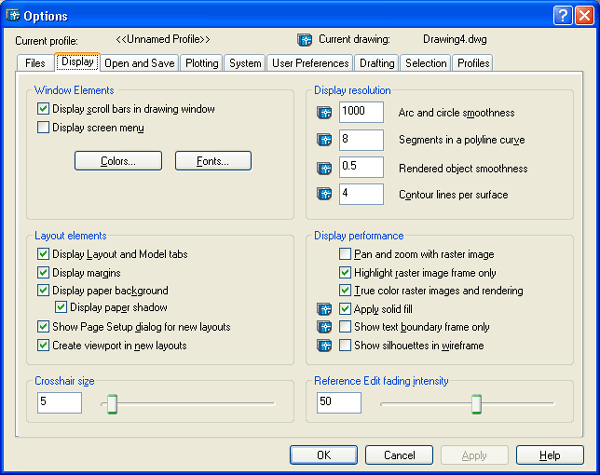Open the User Preferences tab
600x475 pixels.
pyautogui.click(x=310, y=63)
